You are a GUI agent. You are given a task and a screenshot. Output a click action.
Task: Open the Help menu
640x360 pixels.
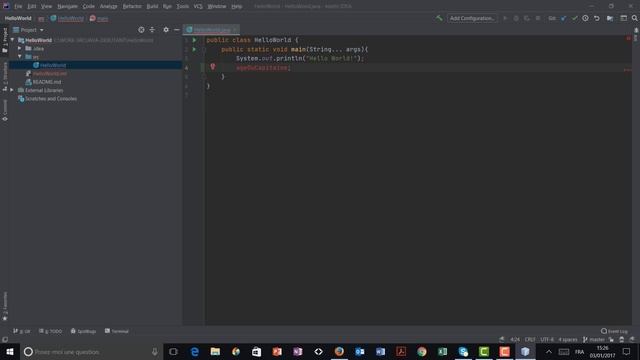click(237, 6)
